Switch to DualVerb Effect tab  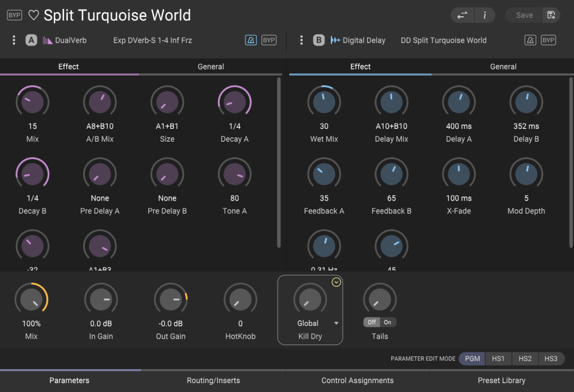[x=68, y=67]
